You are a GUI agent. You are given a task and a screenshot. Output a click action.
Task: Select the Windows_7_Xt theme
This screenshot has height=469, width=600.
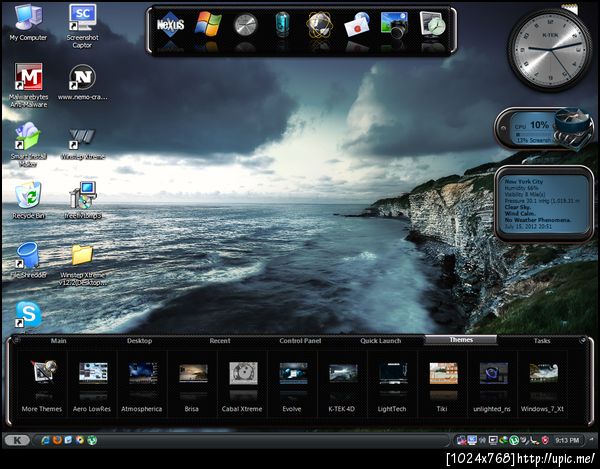tap(542, 386)
